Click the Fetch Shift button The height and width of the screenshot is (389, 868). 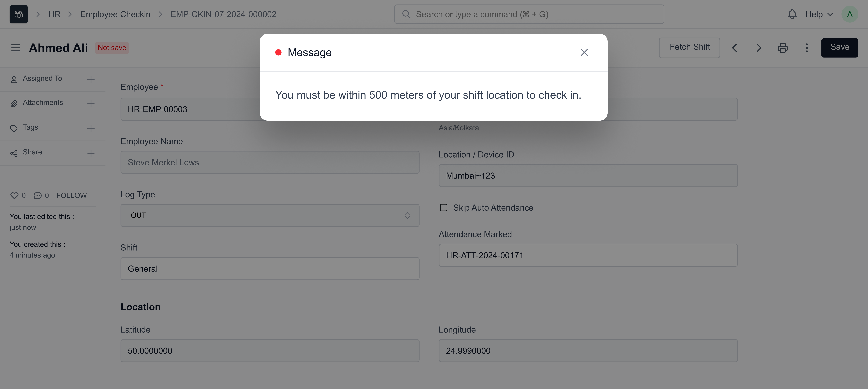[x=689, y=47]
